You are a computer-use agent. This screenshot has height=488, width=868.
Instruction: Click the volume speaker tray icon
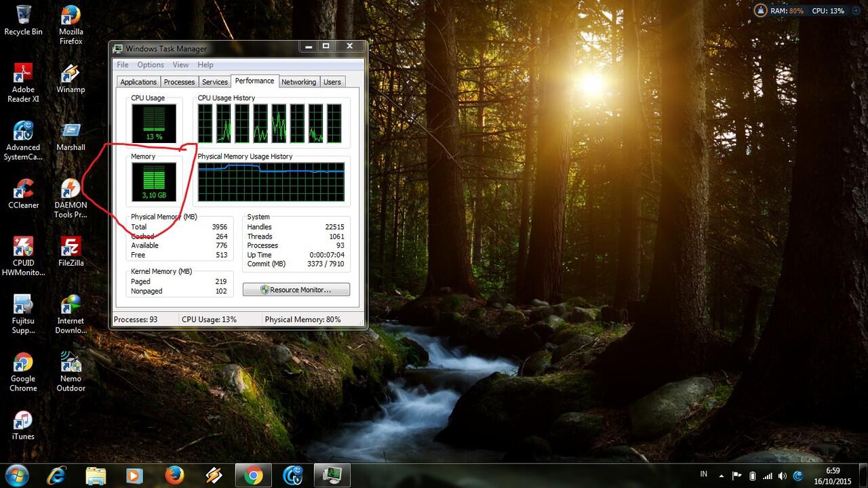[x=783, y=476]
